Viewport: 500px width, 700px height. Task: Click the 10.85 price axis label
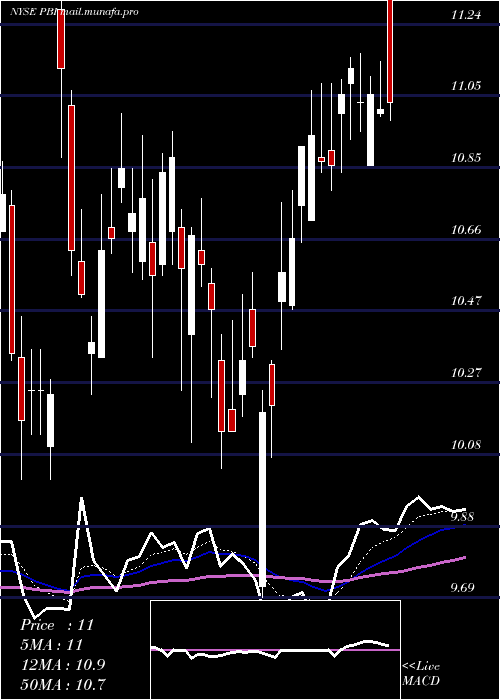pos(466,158)
